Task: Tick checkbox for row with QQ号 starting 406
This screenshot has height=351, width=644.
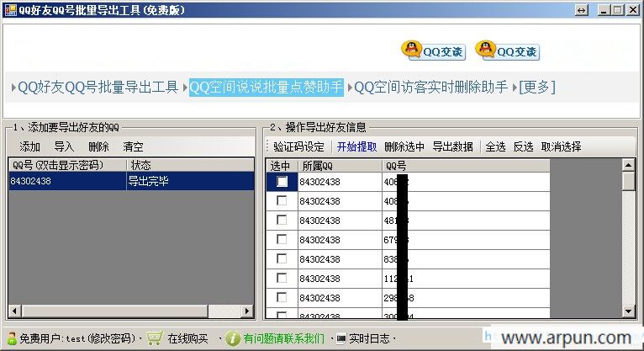Action: click(x=282, y=181)
